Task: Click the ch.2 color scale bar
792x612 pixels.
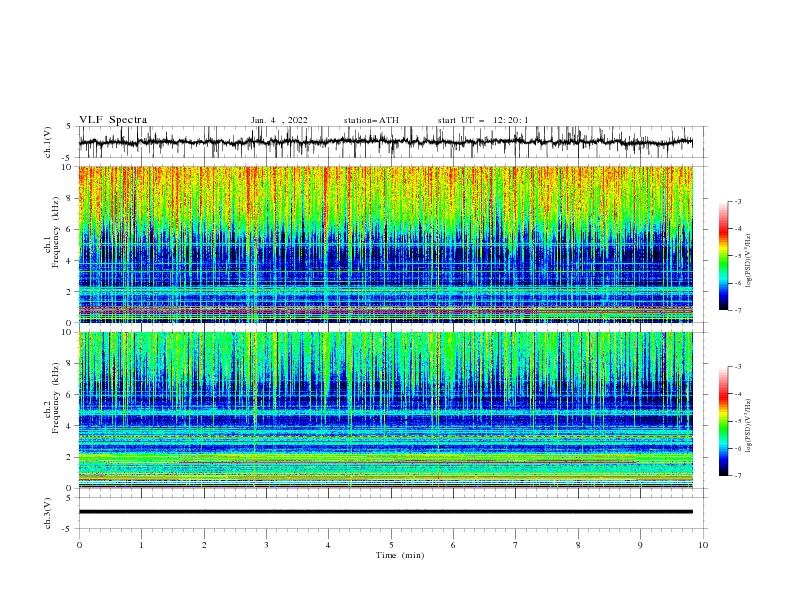Action: (723, 421)
